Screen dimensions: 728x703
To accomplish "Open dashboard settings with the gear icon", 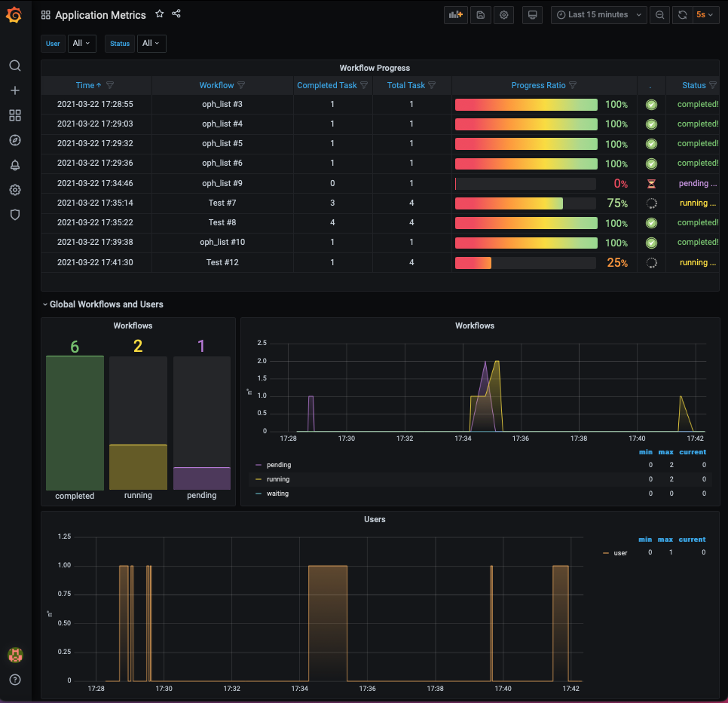I will (503, 14).
